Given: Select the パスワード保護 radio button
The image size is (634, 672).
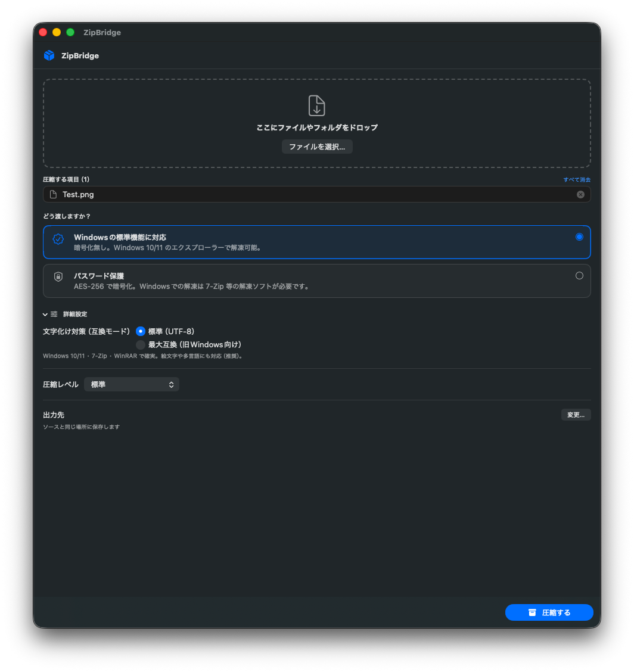Looking at the screenshot, I should tap(579, 276).
